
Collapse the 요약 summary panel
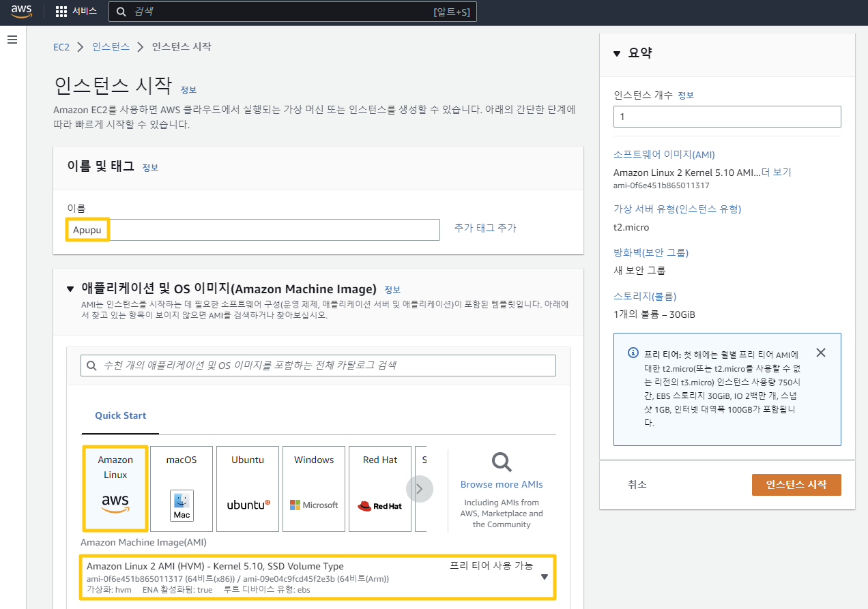tap(617, 54)
